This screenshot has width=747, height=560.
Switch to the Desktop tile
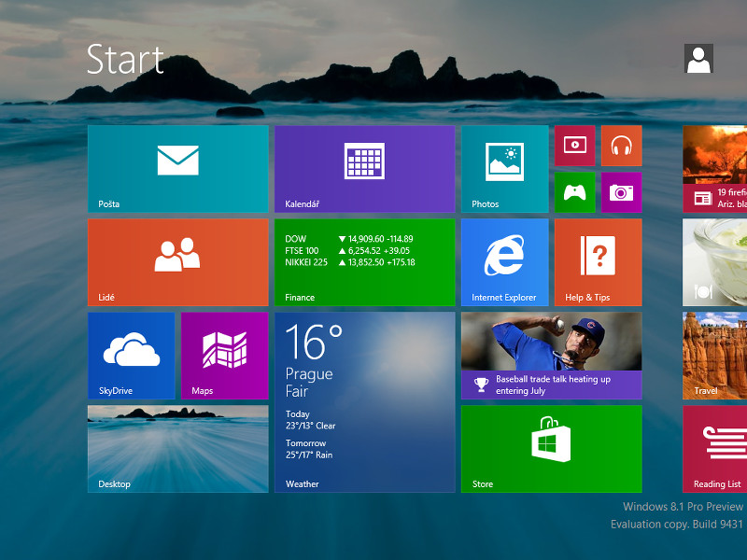[x=178, y=449]
